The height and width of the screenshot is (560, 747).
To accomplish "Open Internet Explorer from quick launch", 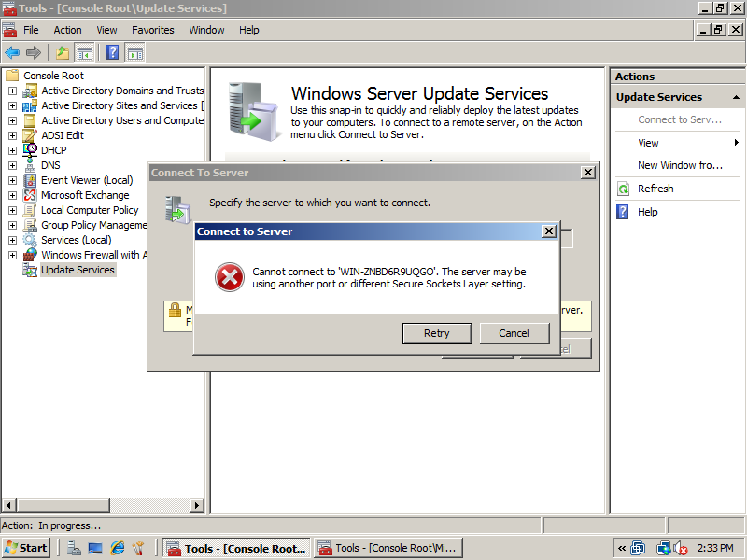I will pyautogui.click(x=118, y=548).
